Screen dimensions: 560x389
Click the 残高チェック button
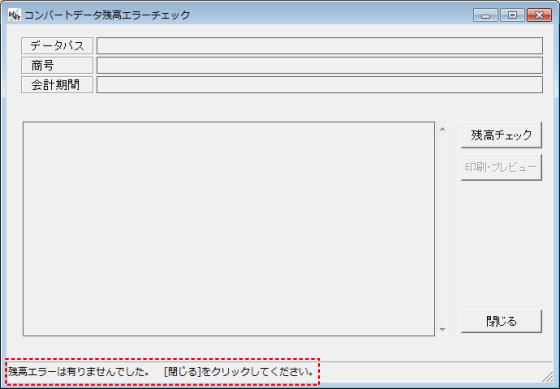501,135
